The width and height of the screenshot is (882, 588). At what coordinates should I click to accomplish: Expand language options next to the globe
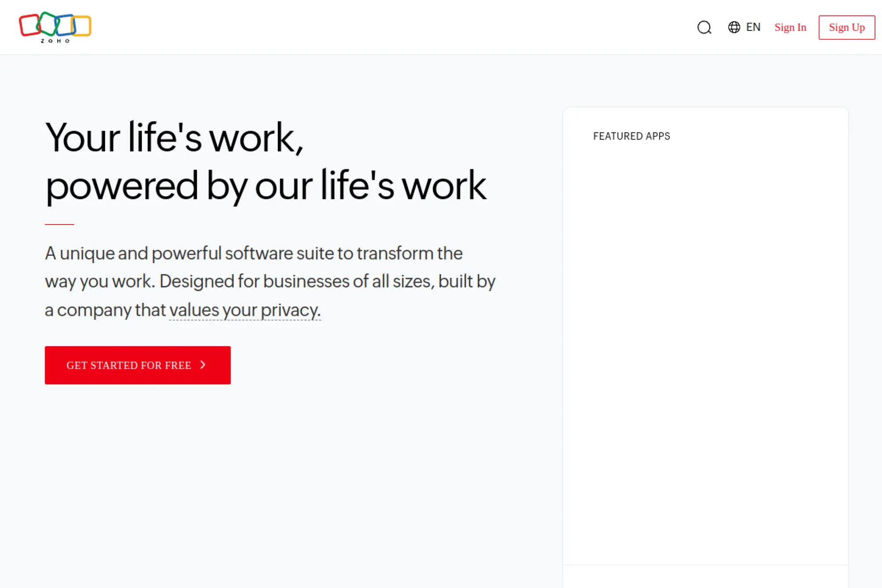pyautogui.click(x=753, y=27)
